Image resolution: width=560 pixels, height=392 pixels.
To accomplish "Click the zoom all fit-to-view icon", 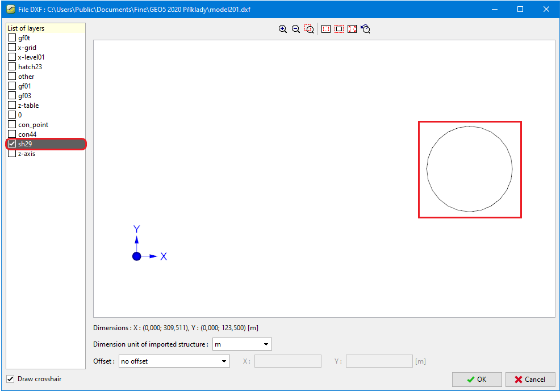I will [x=352, y=29].
